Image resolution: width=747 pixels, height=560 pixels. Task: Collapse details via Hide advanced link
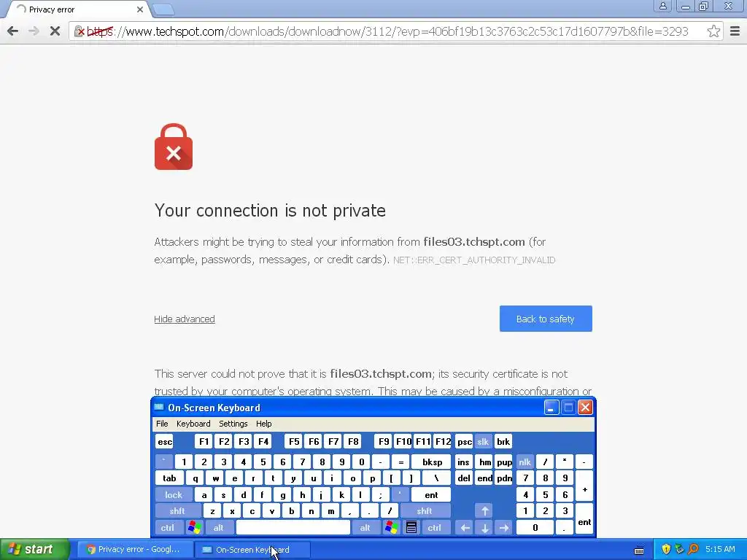pyautogui.click(x=185, y=319)
